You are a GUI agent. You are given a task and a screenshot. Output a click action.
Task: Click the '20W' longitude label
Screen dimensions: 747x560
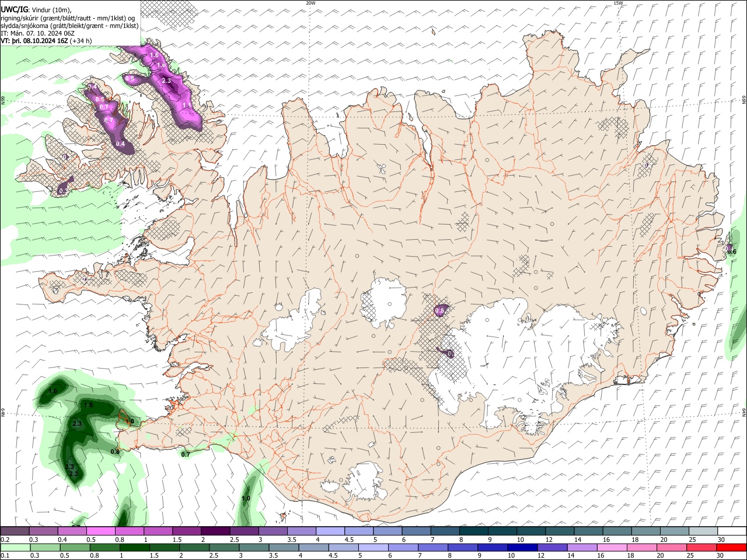coord(311,3)
